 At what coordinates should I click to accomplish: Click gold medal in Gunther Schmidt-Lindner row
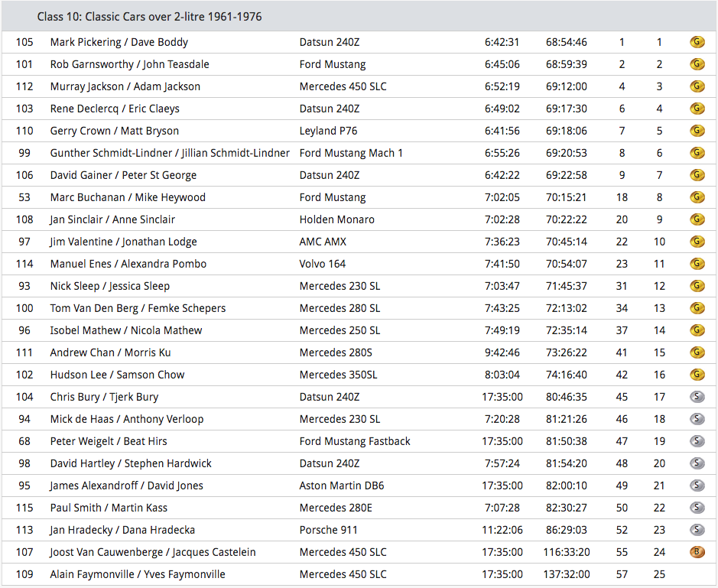tap(697, 153)
